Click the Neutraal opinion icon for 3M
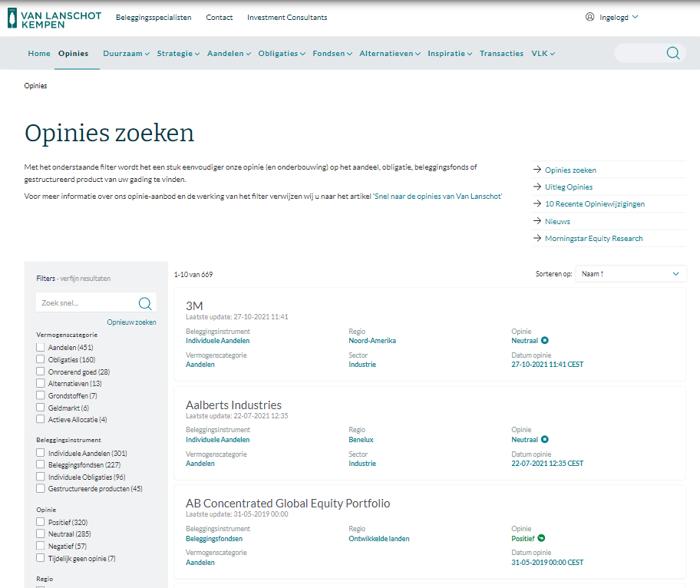Screen dimensions: 700x588 tap(545, 340)
